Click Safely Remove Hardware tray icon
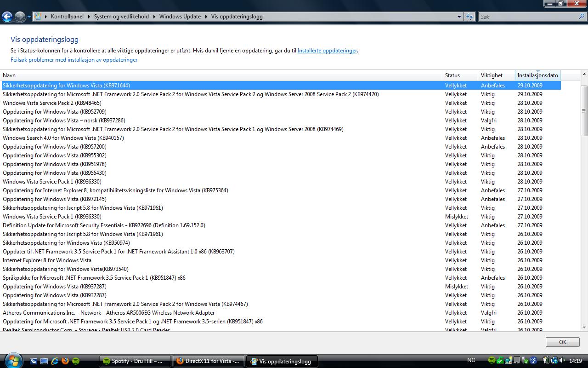The height and width of the screenshot is (368, 588). click(x=525, y=360)
